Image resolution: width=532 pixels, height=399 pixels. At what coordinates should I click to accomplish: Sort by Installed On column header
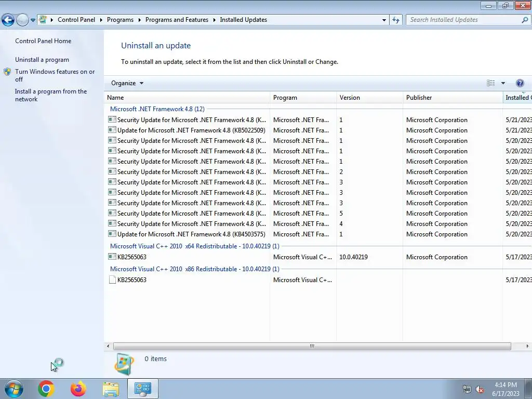coord(517,97)
